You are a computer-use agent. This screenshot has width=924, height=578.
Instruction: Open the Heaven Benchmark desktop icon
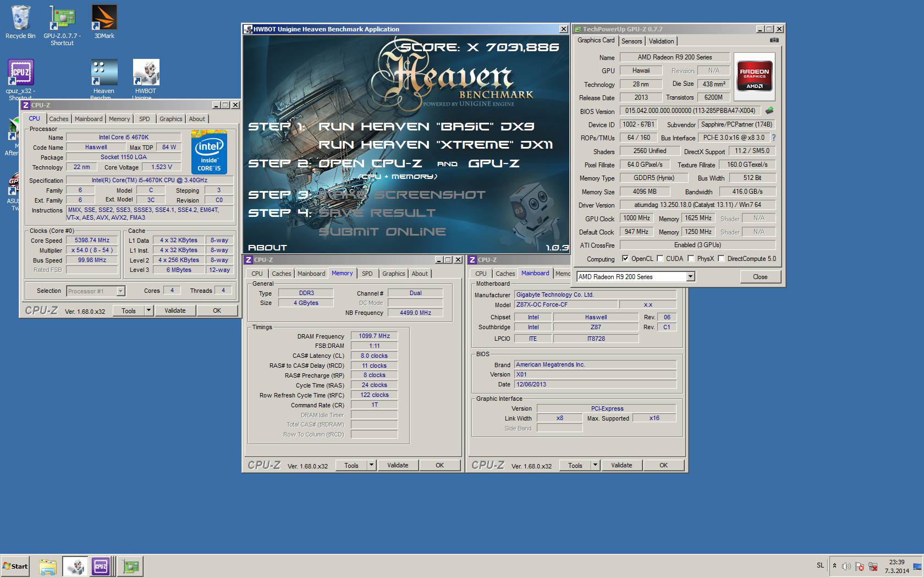pyautogui.click(x=104, y=79)
